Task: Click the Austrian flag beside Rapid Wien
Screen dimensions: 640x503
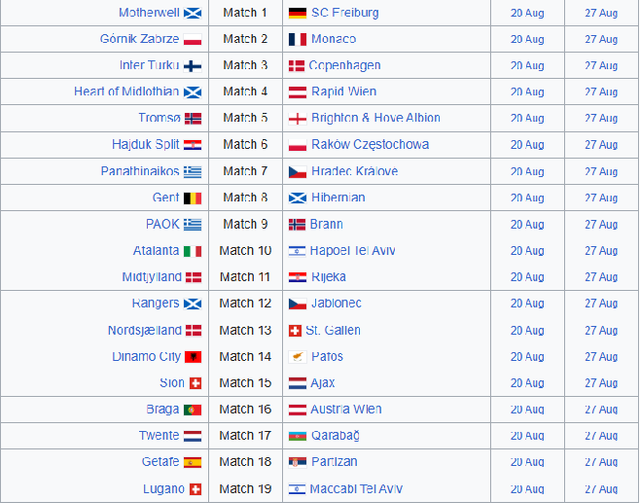Action: point(298,92)
